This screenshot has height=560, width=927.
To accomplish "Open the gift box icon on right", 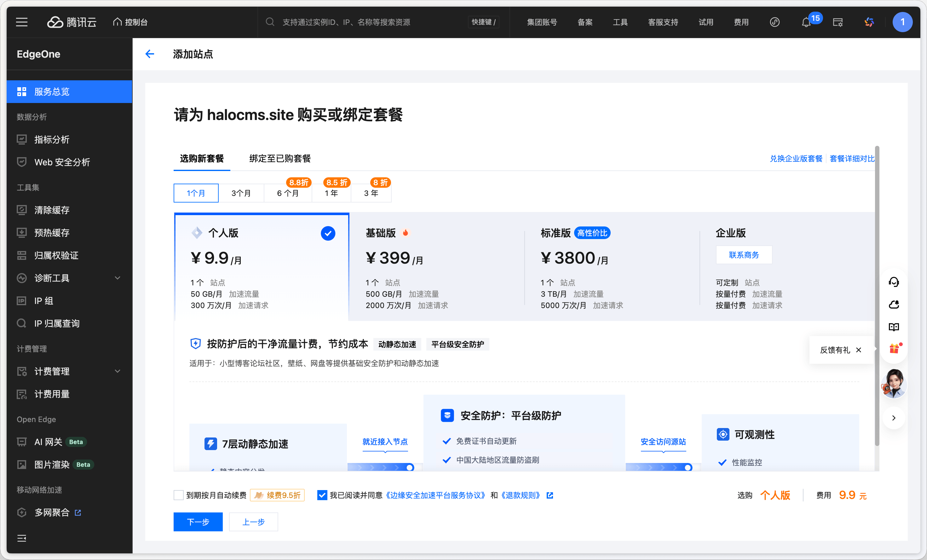I will (x=894, y=349).
